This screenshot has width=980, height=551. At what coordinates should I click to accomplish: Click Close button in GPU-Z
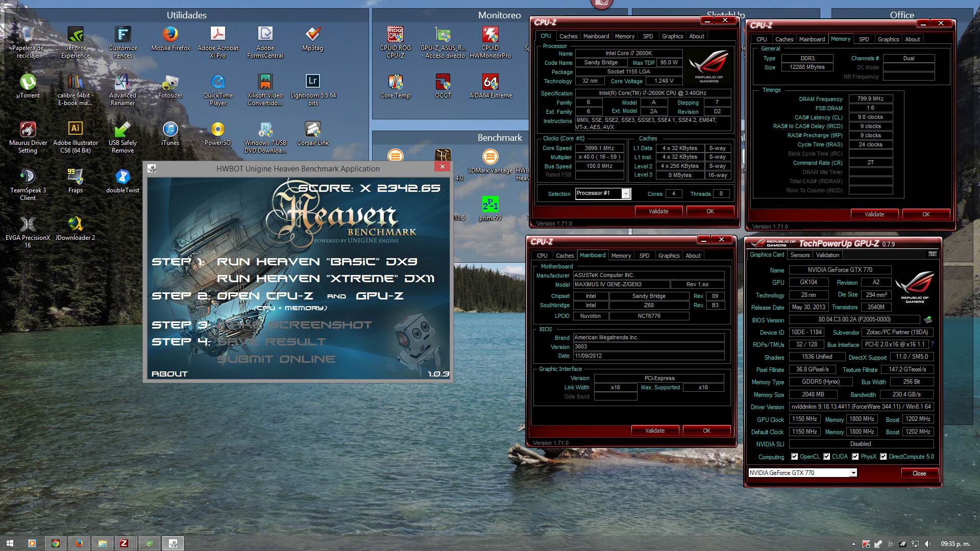pyautogui.click(x=919, y=473)
